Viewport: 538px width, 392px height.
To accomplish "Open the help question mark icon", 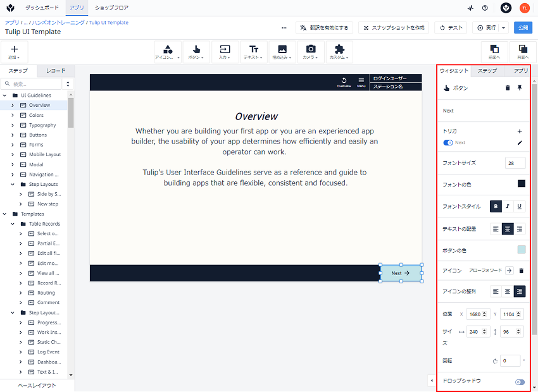I will pyautogui.click(x=485, y=8).
